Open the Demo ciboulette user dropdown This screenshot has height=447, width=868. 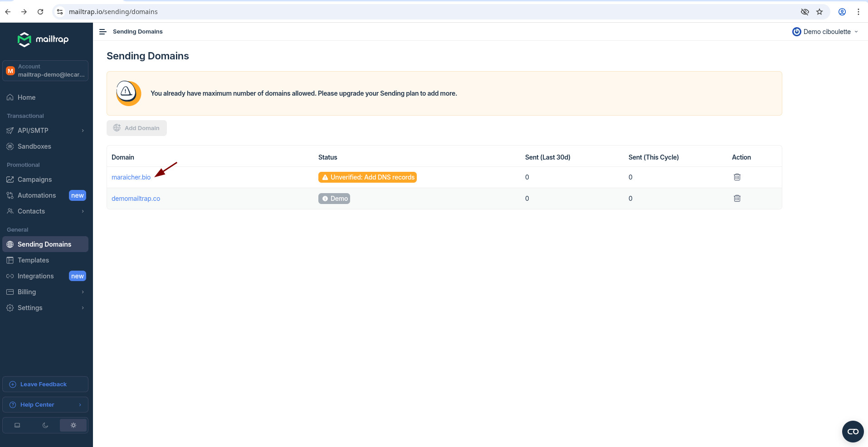[825, 32]
